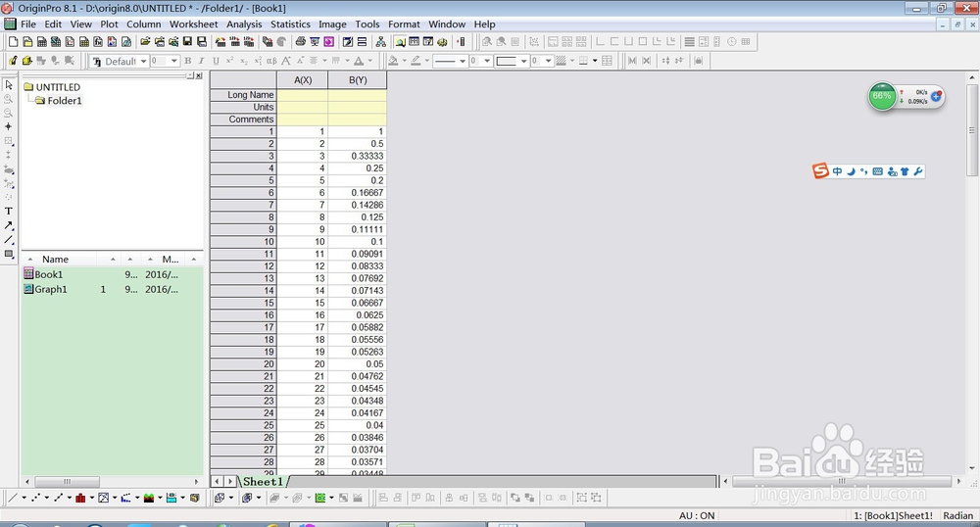This screenshot has height=527, width=980.
Task: Open the Font Color dropdown arrow
Action: (370, 61)
